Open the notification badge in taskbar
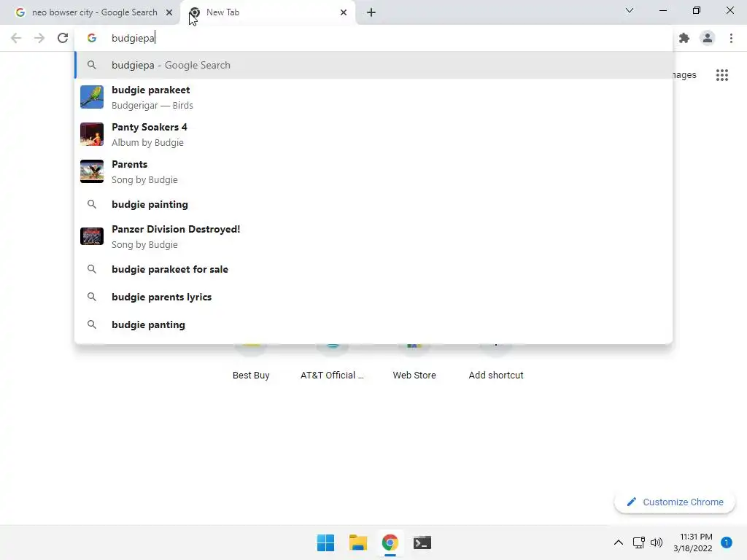Viewport: 747px width, 560px height. coord(727,542)
